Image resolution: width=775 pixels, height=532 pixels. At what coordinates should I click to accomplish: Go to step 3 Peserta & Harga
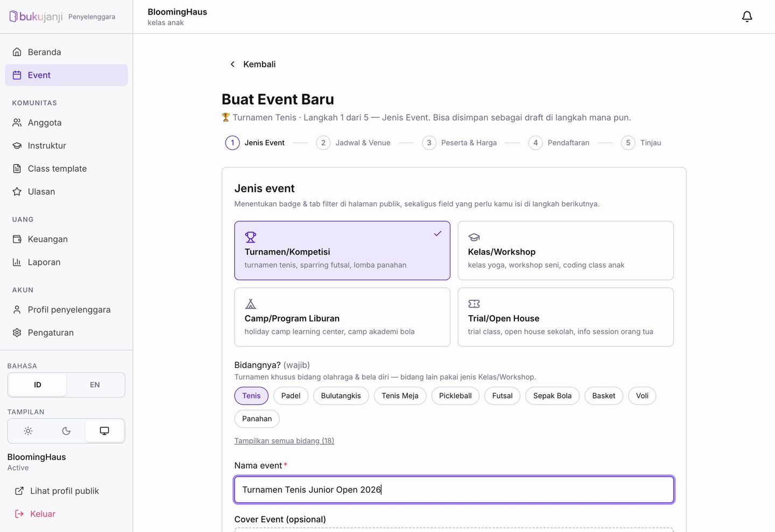point(460,143)
